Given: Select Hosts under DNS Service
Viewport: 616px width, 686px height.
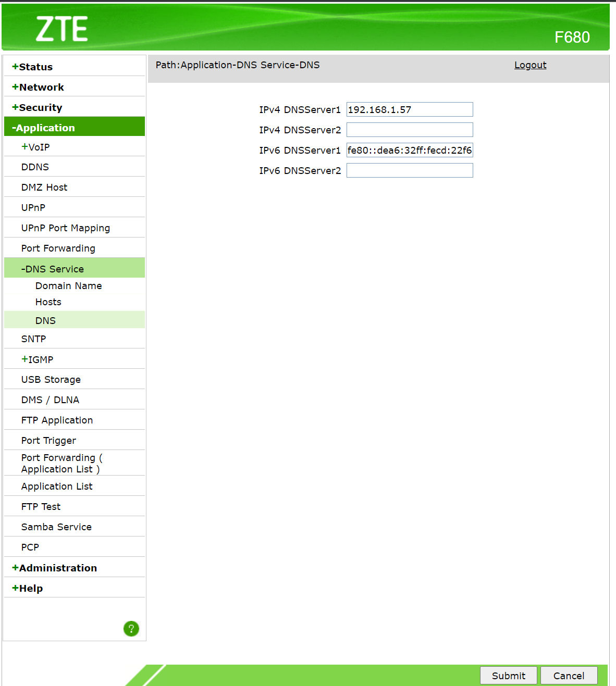Looking at the screenshot, I should pyautogui.click(x=48, y=302).
